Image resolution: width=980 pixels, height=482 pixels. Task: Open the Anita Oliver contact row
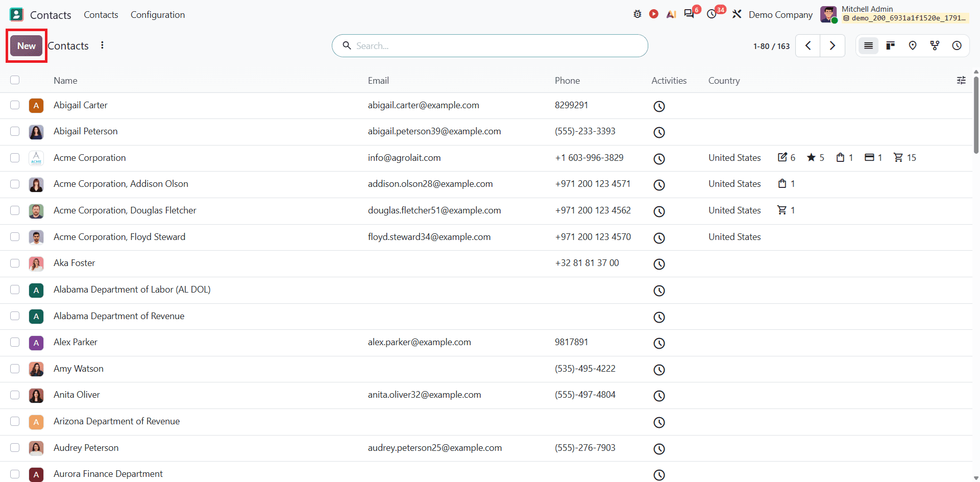[486, 395]
